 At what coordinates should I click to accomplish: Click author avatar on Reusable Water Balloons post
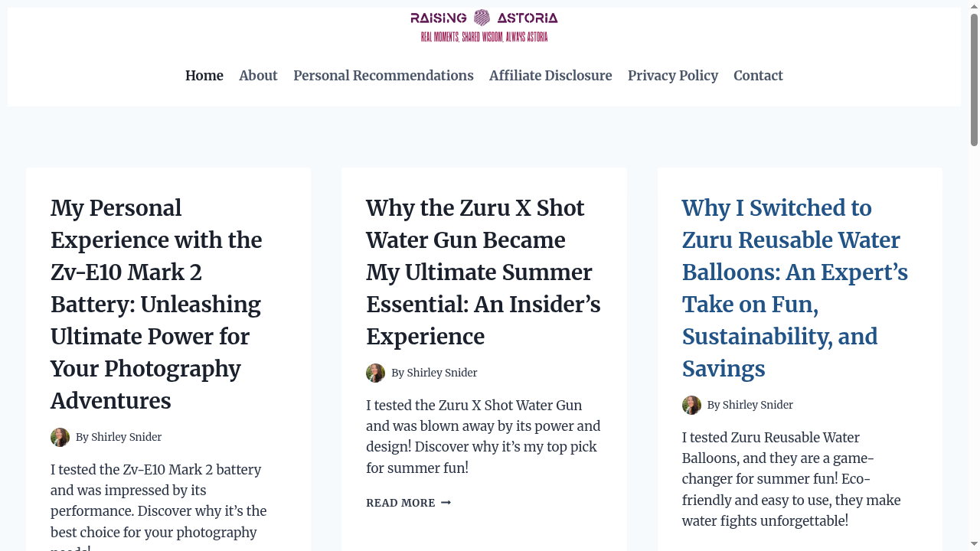691,405
